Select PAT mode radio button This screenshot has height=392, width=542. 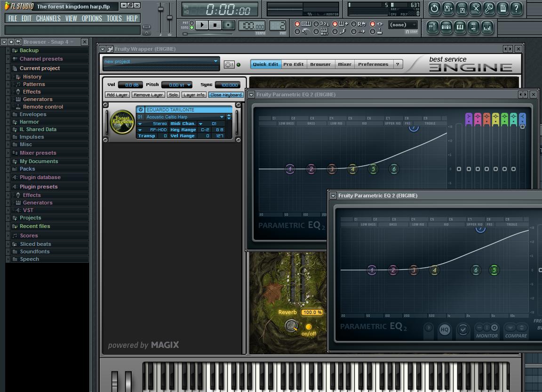192,23
